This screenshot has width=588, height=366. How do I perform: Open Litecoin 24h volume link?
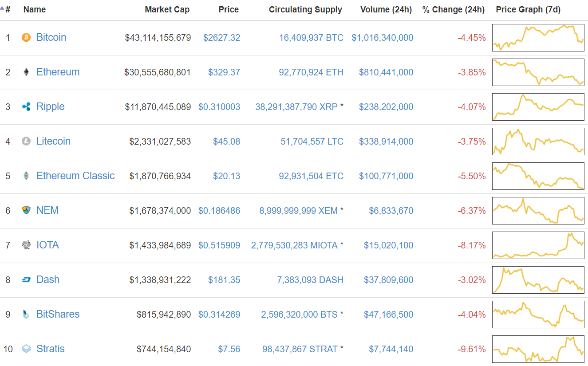tap(386, 142)
